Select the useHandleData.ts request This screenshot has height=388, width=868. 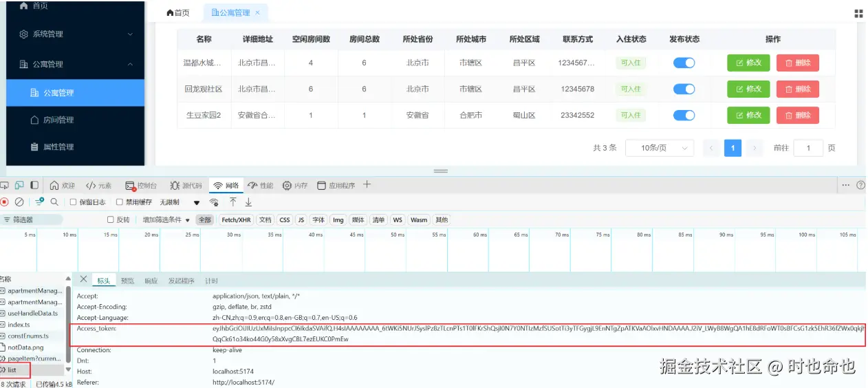coord(32,313)
